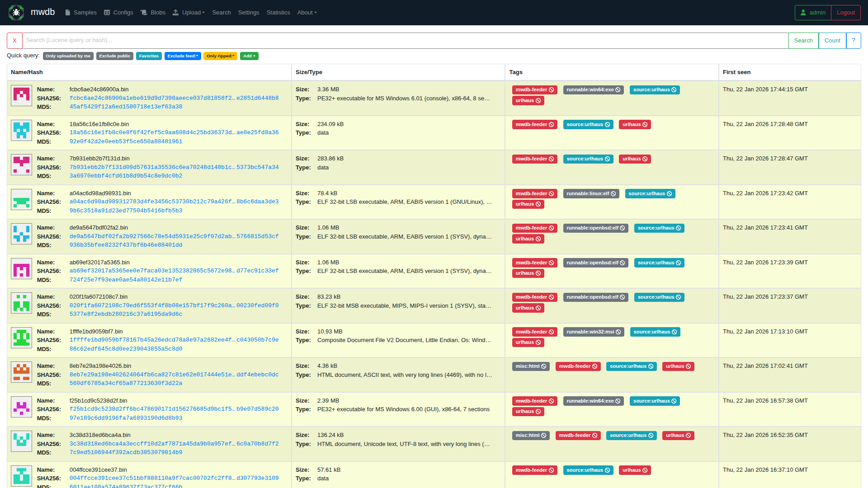Open Configs via the grid icon
The image size is (868, 488).
[107, 12]
